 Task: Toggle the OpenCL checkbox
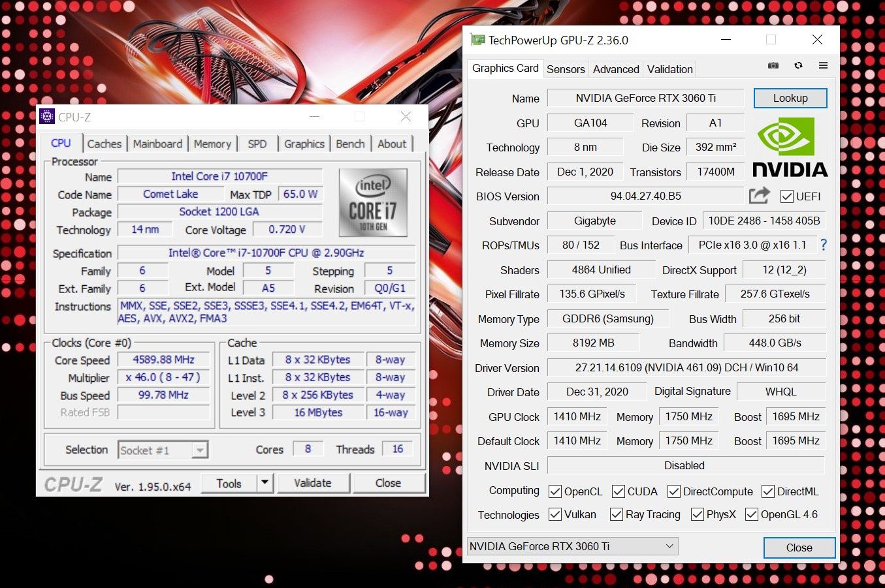tap(555, 491)
